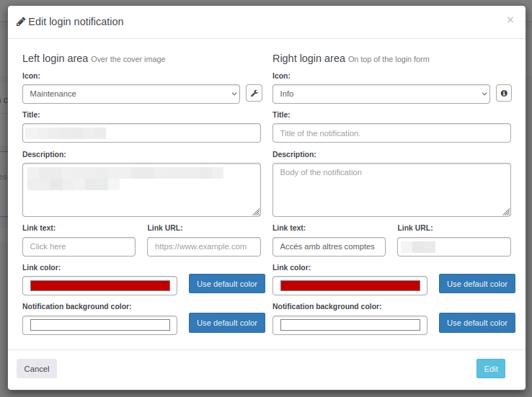Click the left login area Title field
The image size is (532, 397).
click(141, 133)
